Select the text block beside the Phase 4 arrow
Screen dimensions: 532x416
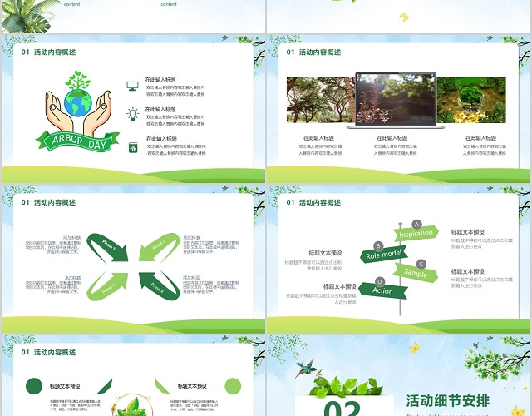coord(211,285)
